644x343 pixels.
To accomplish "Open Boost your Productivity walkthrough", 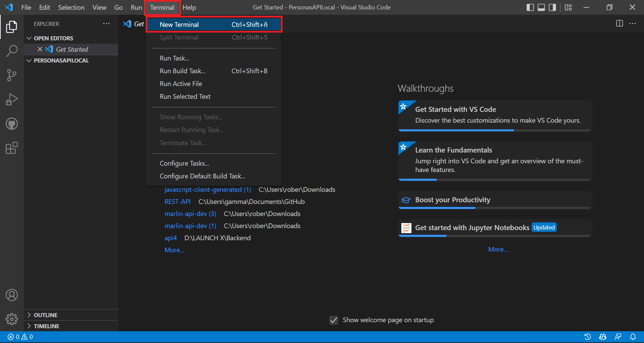I will 494,200.
